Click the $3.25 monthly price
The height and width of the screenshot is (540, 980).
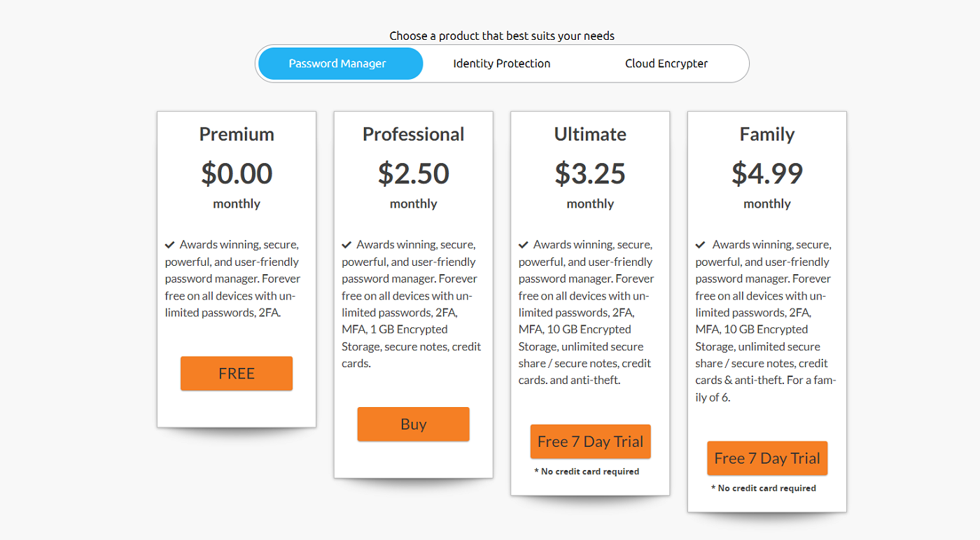590,173
